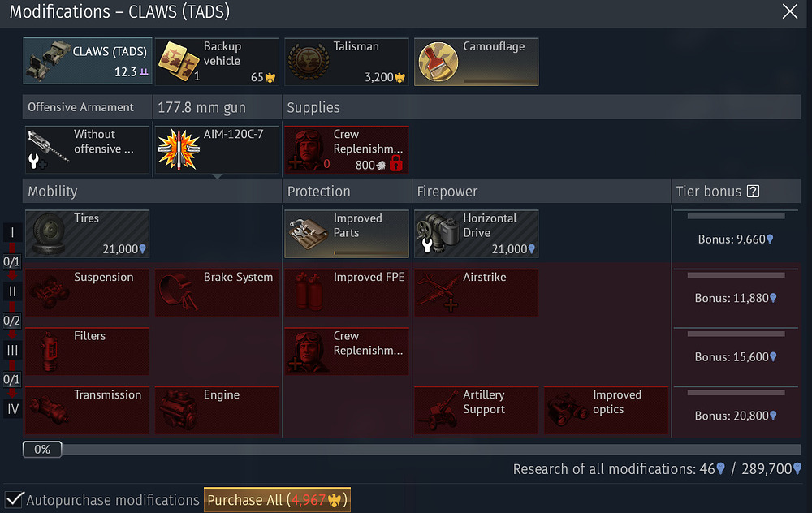Close the Modifications window
Screen dimensions: 812x513
pos(790,11)
